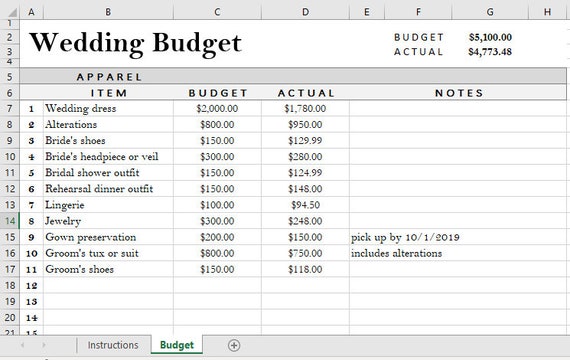The image size is (570, 360).
Task: Click the total actual $4,773.48 cell
Action: point(490,52)
